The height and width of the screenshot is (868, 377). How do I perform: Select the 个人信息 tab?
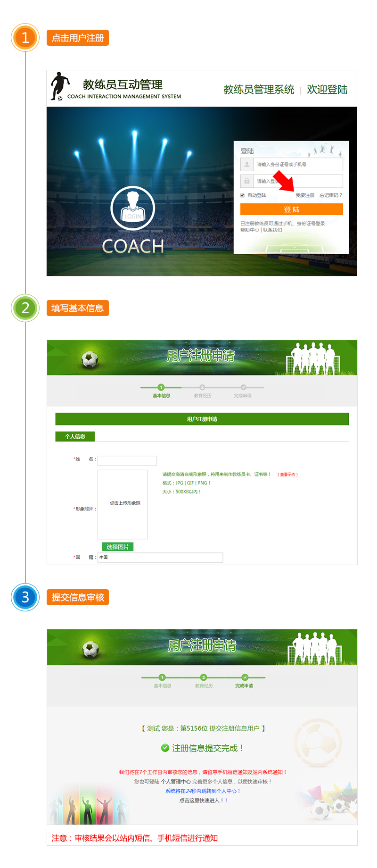pos(75,436)
